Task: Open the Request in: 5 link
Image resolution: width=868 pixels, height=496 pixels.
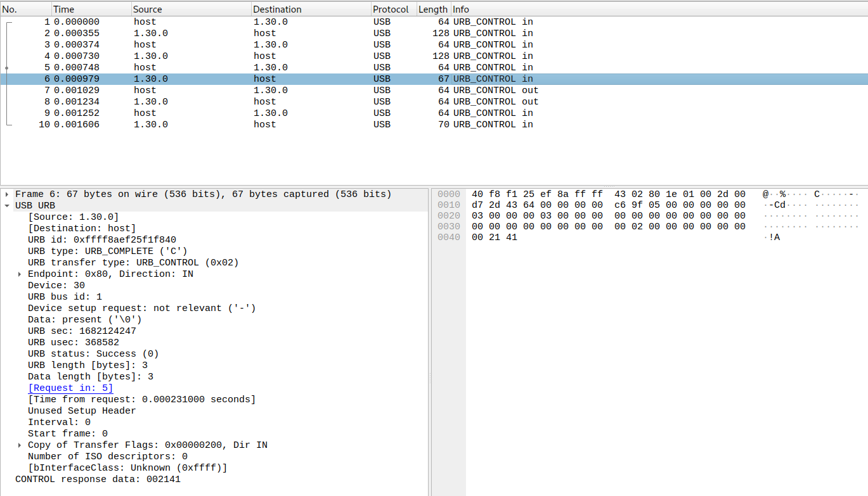Action: [x=70, y=388]
